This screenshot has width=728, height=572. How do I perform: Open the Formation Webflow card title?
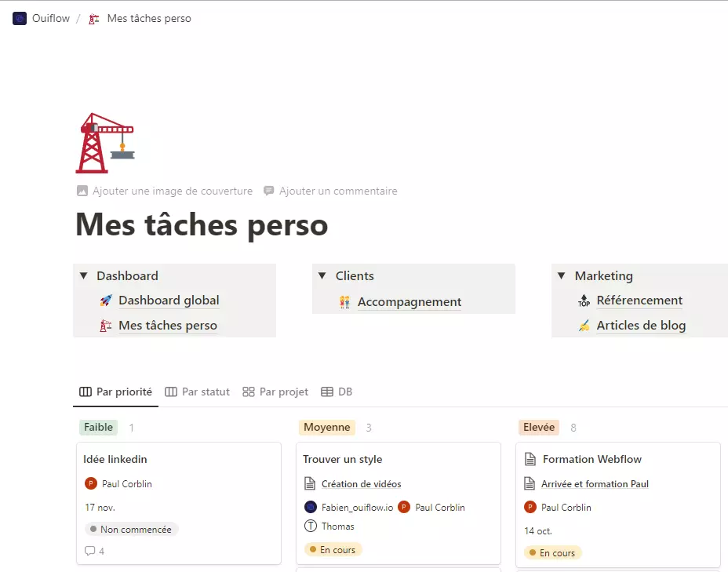coord(592,459)
